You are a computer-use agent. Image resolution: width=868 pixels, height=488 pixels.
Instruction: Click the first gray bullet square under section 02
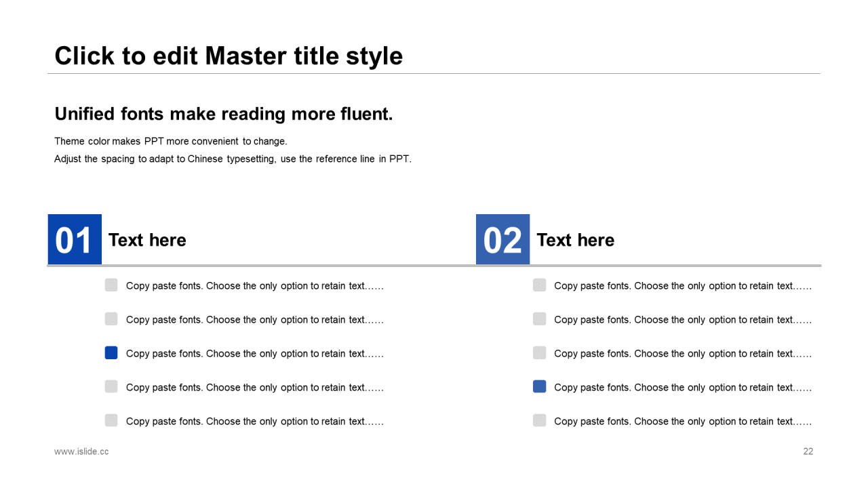(539, 285)
